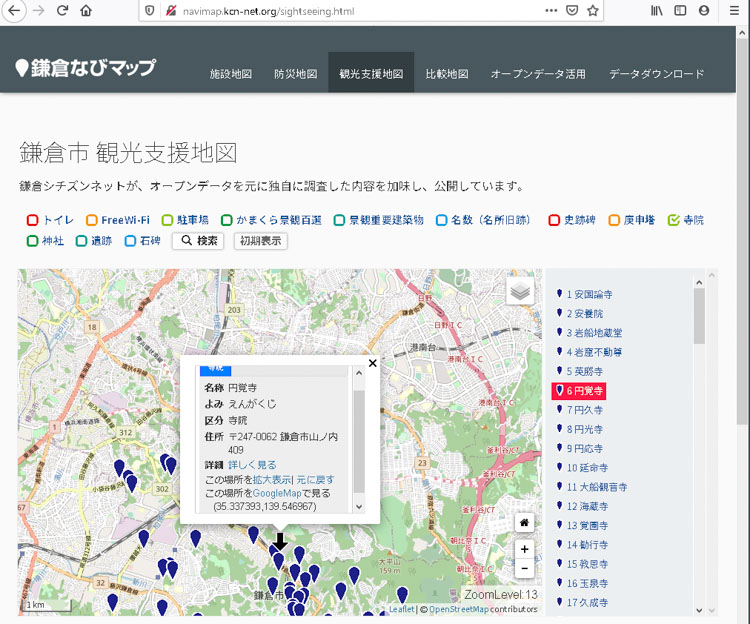
Task: Toggle the FreeWi-Fi checkbox
Action: (92, 220)
